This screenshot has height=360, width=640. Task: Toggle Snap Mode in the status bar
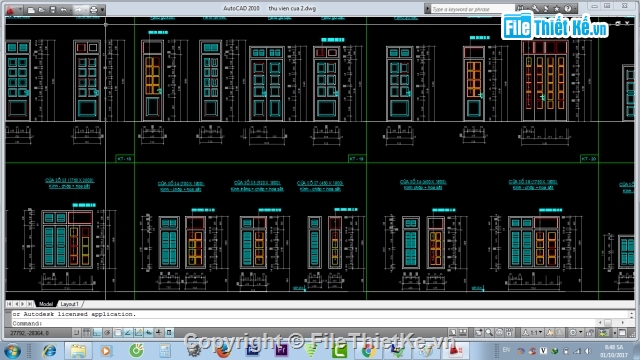point(76,333)
